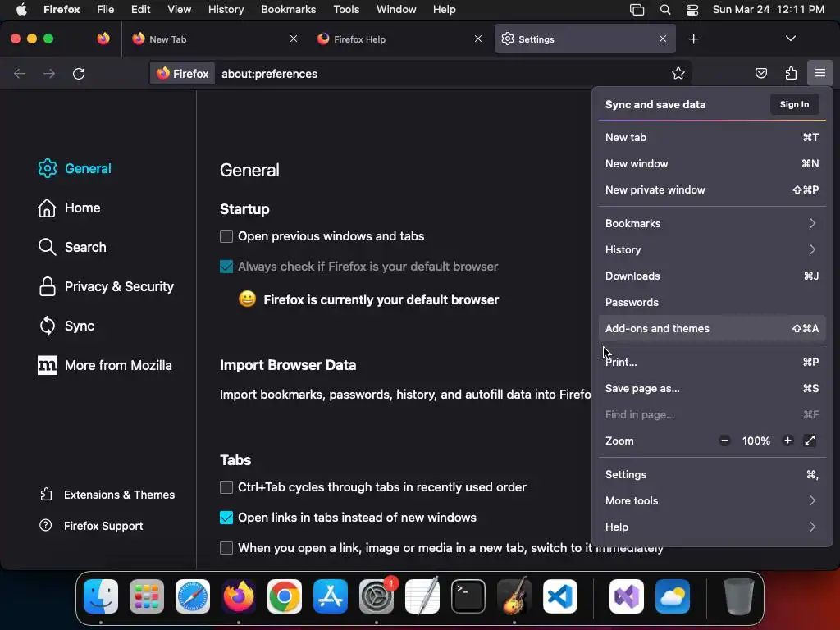
Task: Select New tab in the app menu
Action: tap(712, 137)
